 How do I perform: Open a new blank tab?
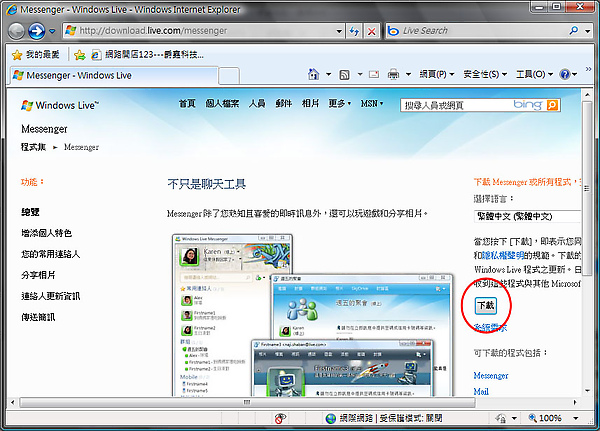click(229, 76)
